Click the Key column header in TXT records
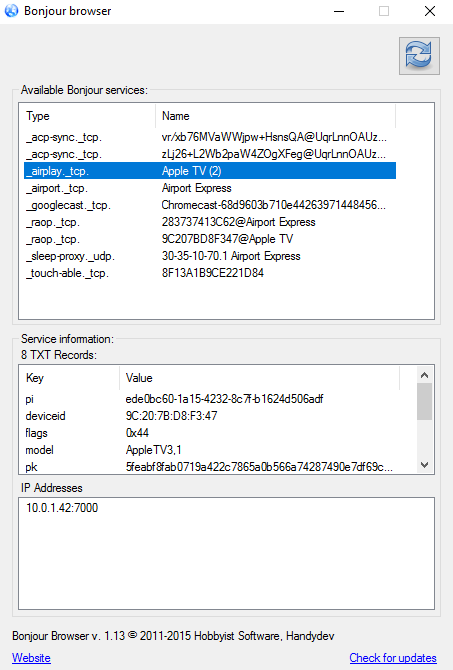453x670 pixels. [x=69, y=378]
